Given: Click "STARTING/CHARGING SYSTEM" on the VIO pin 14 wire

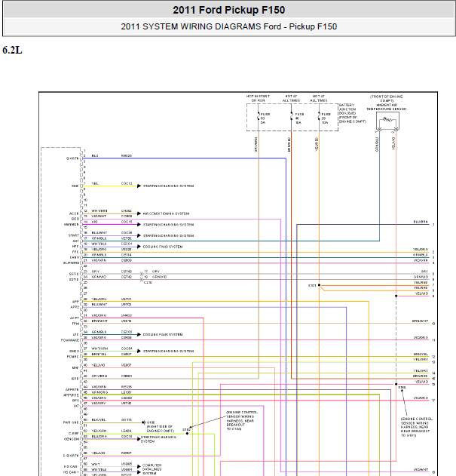Looking at the screenshot, I should point(168,225).
